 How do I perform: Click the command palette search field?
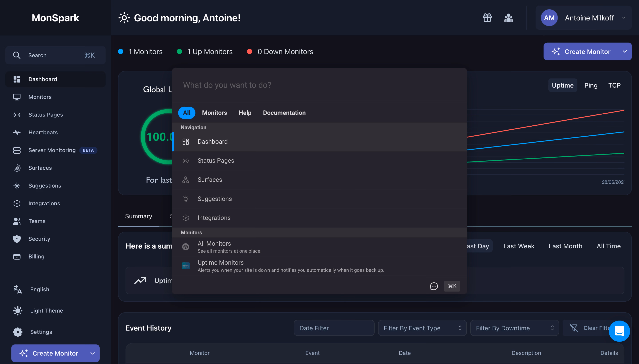click(319, 85)
